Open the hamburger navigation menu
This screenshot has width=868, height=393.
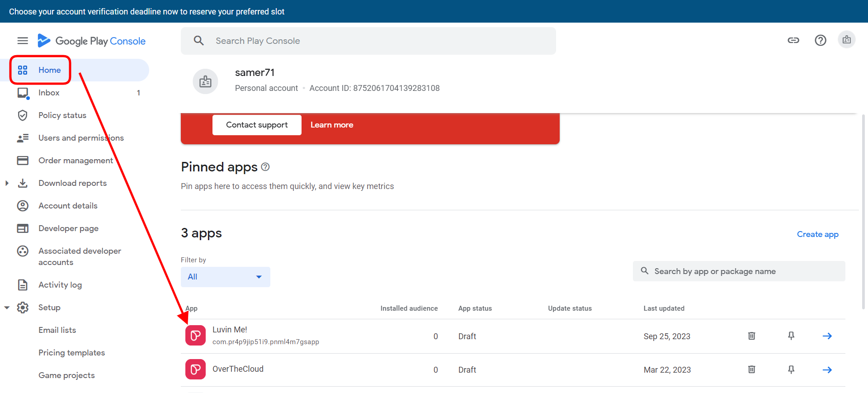pos(23,41)
